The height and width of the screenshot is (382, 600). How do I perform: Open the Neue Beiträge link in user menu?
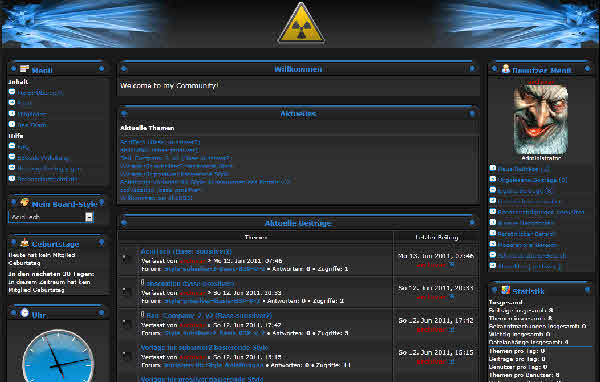pyautogui.click(x=523, y=169)
